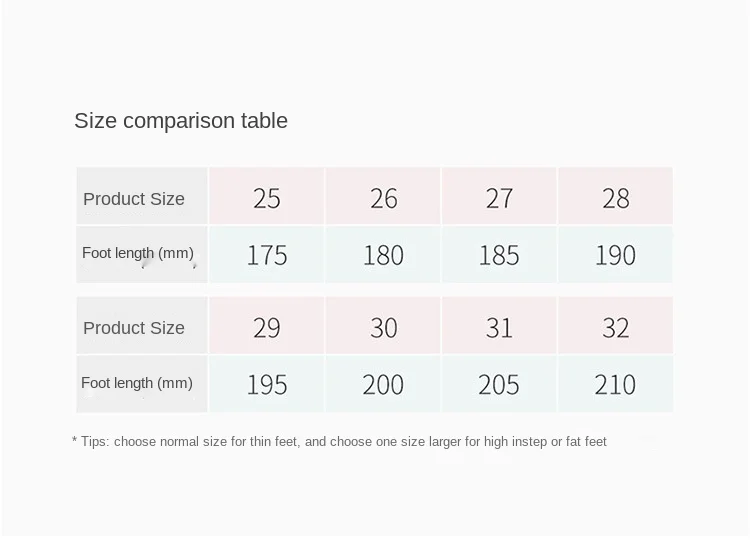Select the size 30 cell
This screenshot has width=750, height=547.
click(x=383, y=327)
